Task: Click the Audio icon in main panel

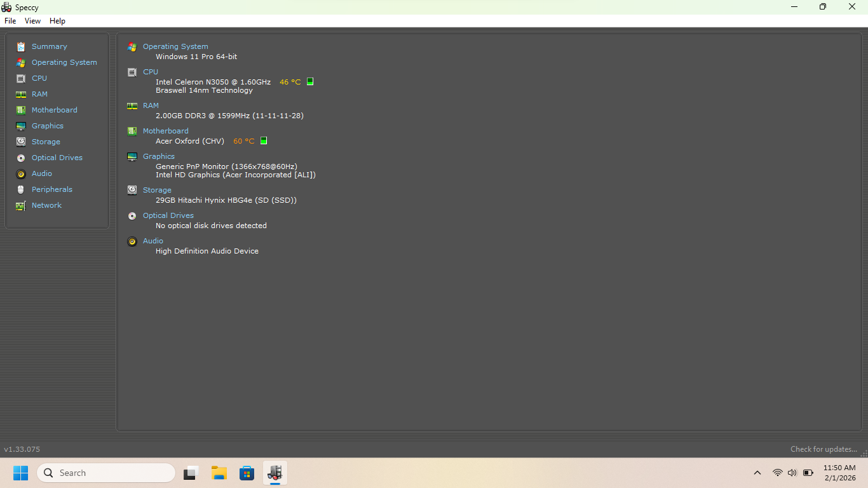Action: (132, 241)
